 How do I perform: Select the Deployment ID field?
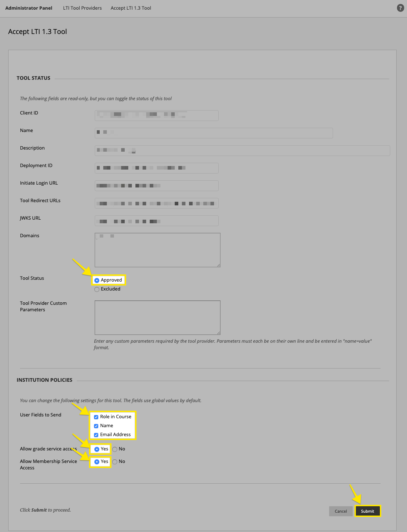(x=156, y=168)
